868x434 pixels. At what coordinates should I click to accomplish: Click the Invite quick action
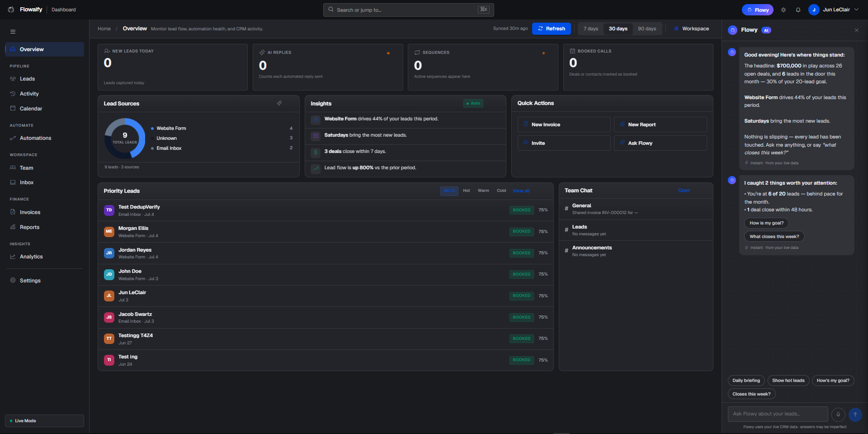[x=564, y=143]
